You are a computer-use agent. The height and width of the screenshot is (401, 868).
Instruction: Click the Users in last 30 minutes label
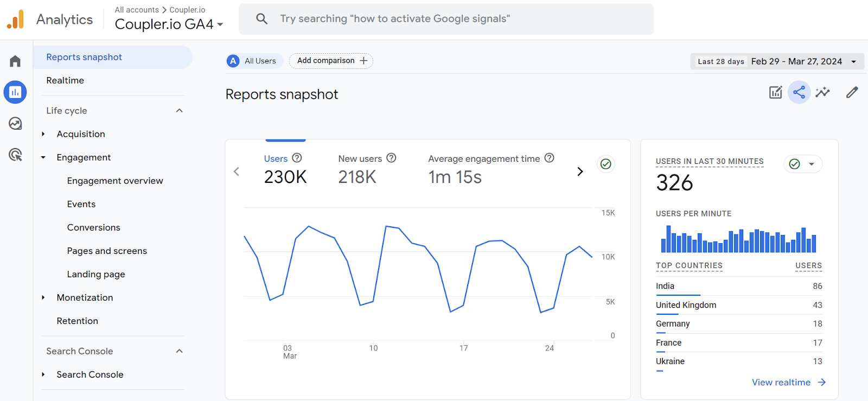(710, 161)
